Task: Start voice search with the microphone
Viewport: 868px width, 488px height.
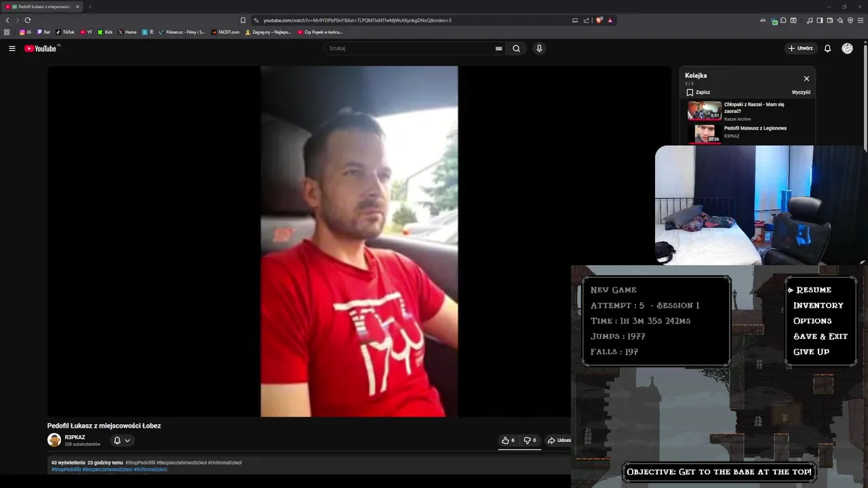Action: (x=539, y=49)
